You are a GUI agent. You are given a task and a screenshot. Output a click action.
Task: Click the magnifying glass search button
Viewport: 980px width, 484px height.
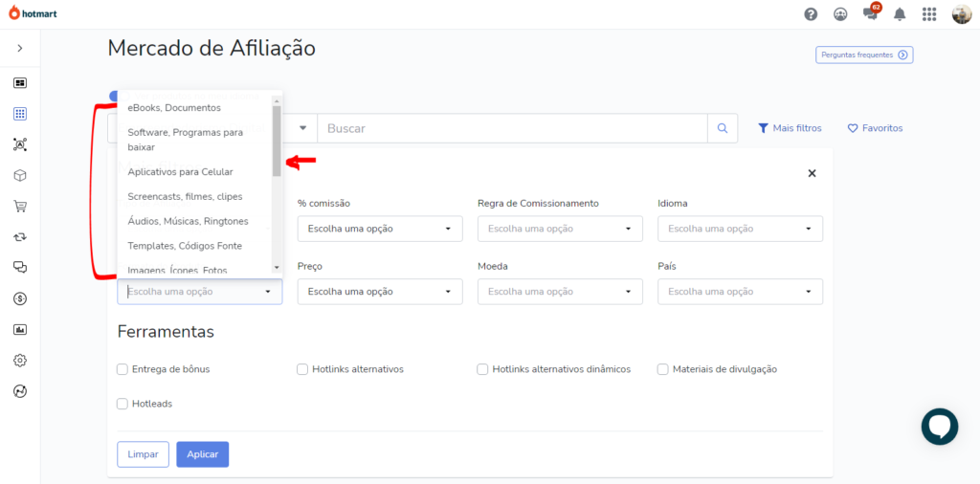coord(723,128)
